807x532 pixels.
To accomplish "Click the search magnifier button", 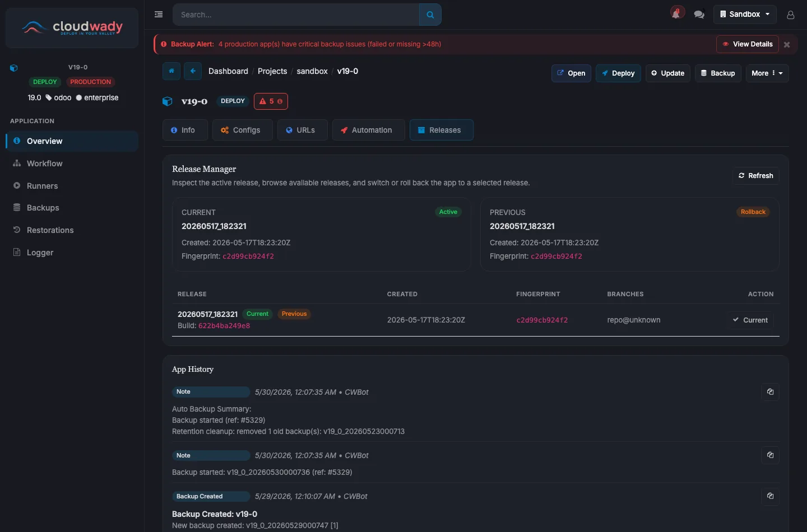I will 430,15.
